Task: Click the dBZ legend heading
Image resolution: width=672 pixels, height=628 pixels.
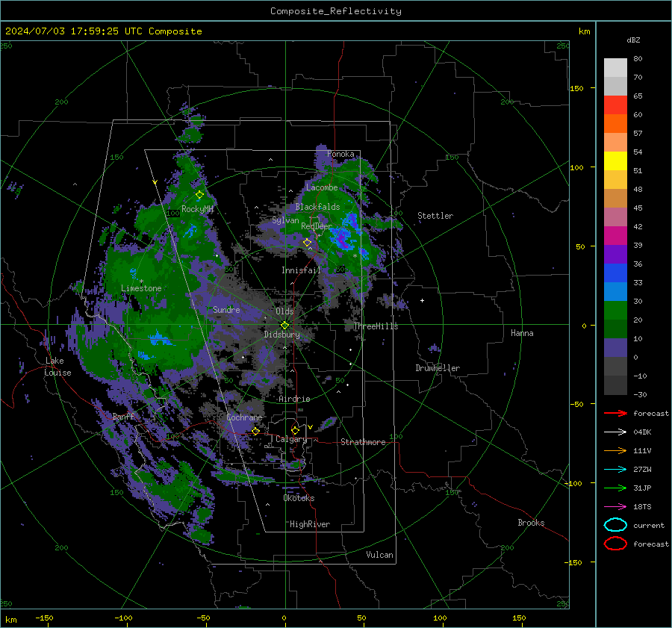Action: coord(633,40)
